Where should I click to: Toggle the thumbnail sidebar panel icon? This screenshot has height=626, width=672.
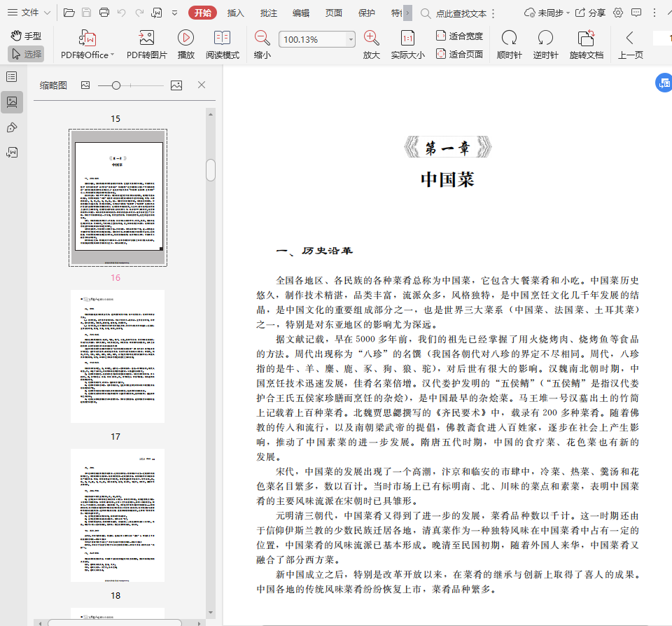click(x=12, y=102)
